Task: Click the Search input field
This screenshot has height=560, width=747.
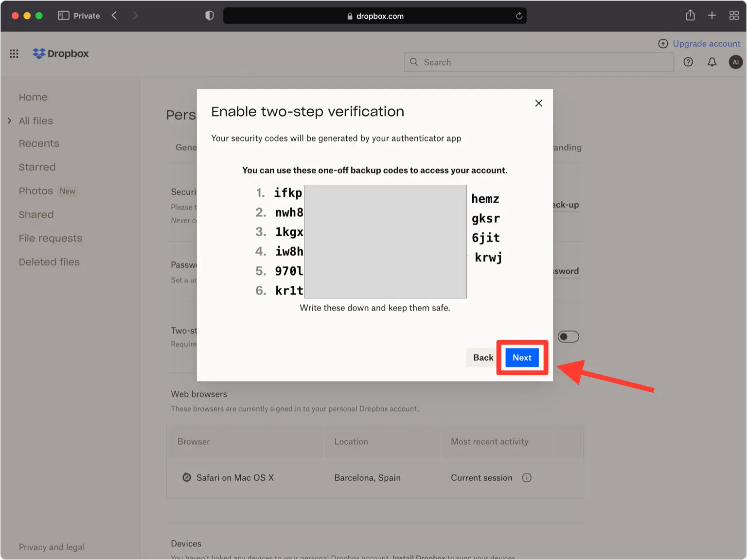Action: click(x=539, y=62)
